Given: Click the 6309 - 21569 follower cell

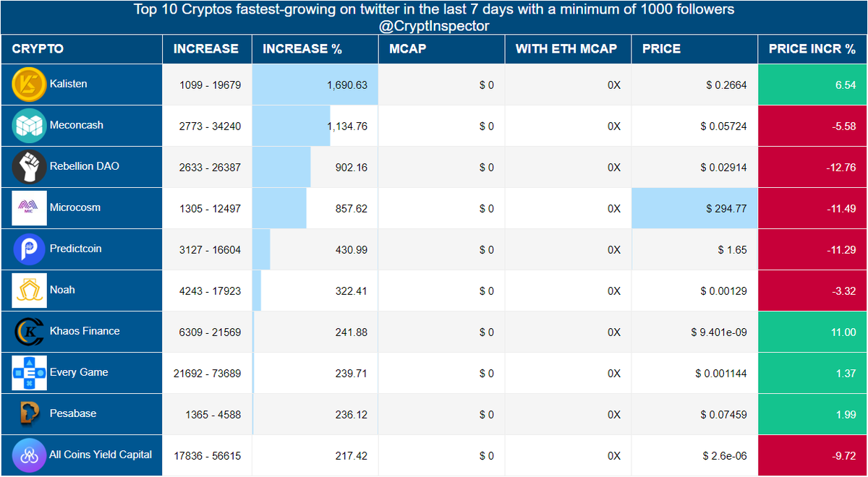Looking at the screenshot, I should (x=207, y=332).
